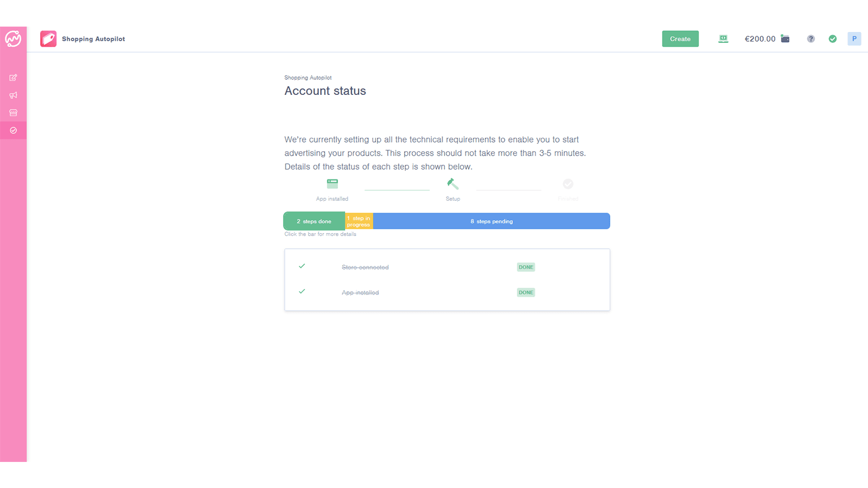Open the P profile avatar
The image size is (868, 488).
coord(854,38)
